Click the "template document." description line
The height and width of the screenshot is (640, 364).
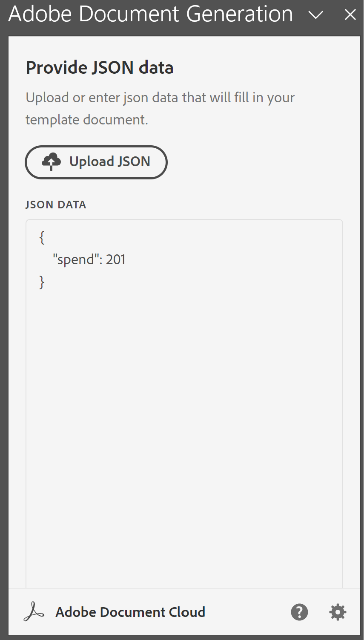pyautogui.click(x=87, y=120)
